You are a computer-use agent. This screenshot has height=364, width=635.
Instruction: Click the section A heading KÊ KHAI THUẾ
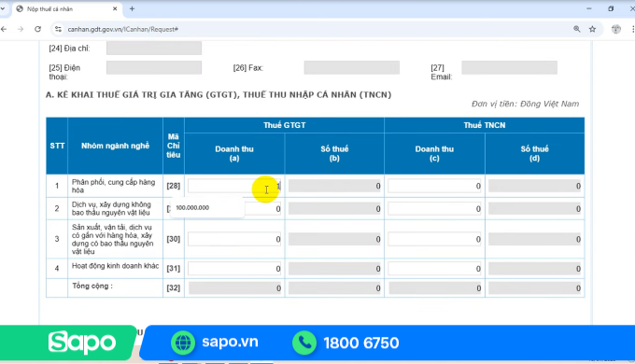coord(219,95)
